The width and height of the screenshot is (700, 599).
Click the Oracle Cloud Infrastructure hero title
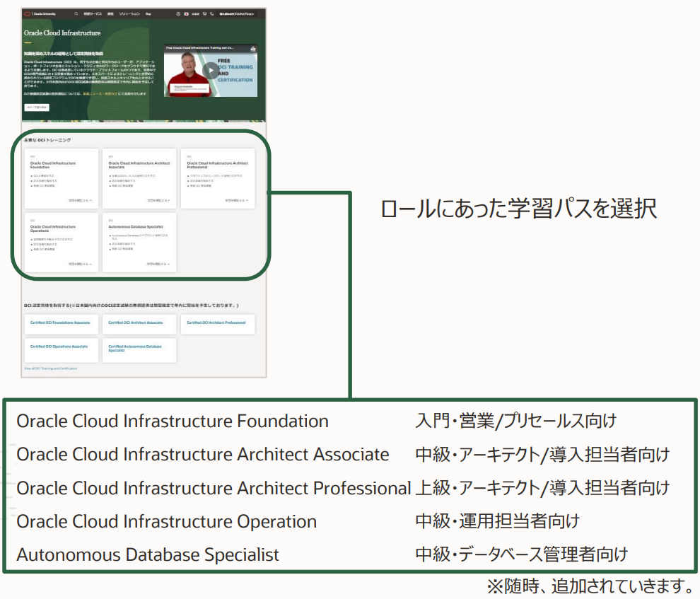(62, 33)
